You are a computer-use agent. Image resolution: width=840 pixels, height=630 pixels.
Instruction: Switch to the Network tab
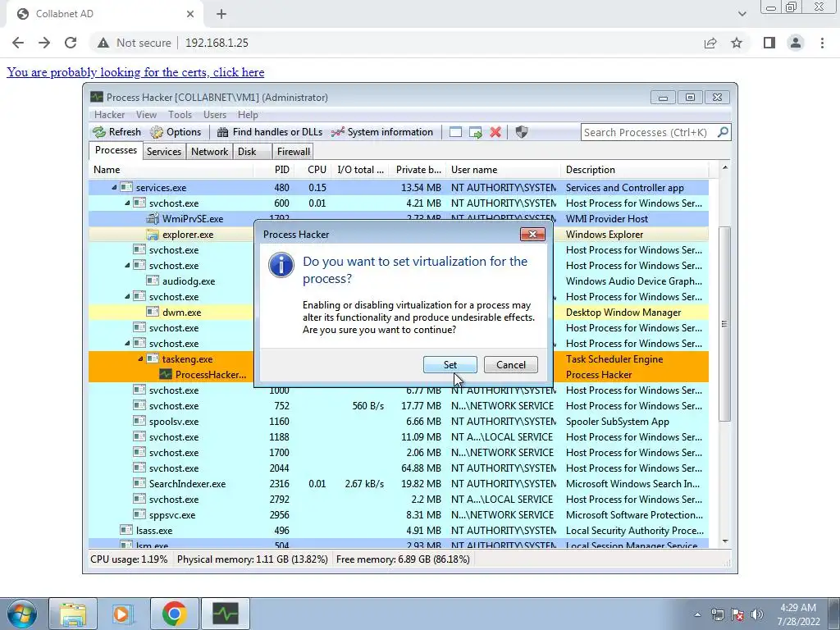(x=209, y=152)
